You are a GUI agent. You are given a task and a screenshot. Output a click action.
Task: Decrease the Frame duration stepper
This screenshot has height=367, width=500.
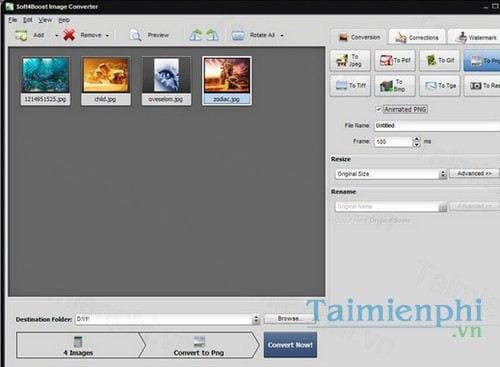click(x=417, y=144)
